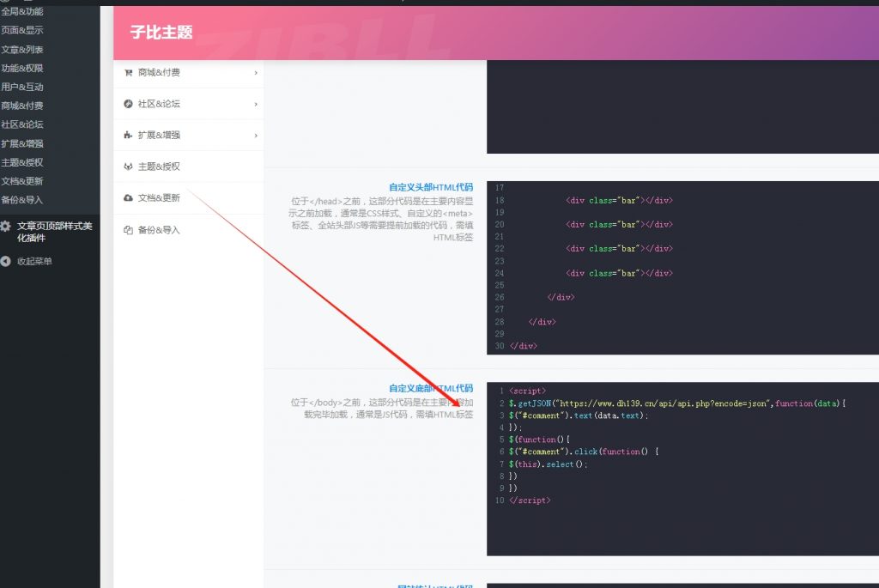This screenshot has width=879, height=588.
Task: Click the icon beside 主题&授权 in theme menu
Action: click(x=129, y=167)
